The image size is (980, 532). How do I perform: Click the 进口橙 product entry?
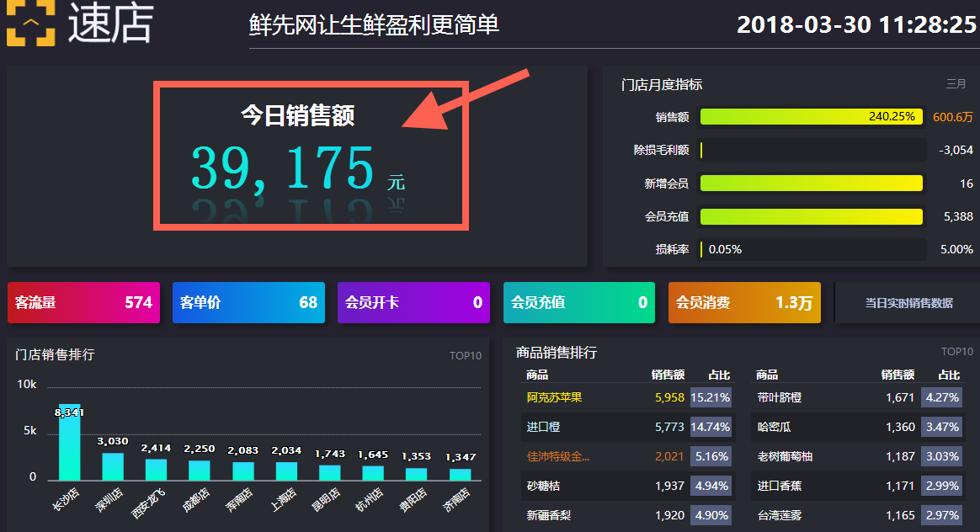click(543, 427)
